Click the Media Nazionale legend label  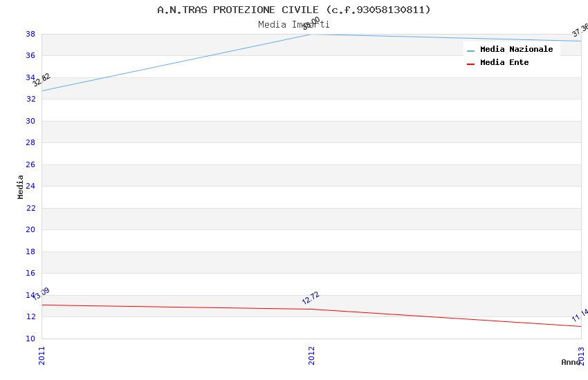516,49
